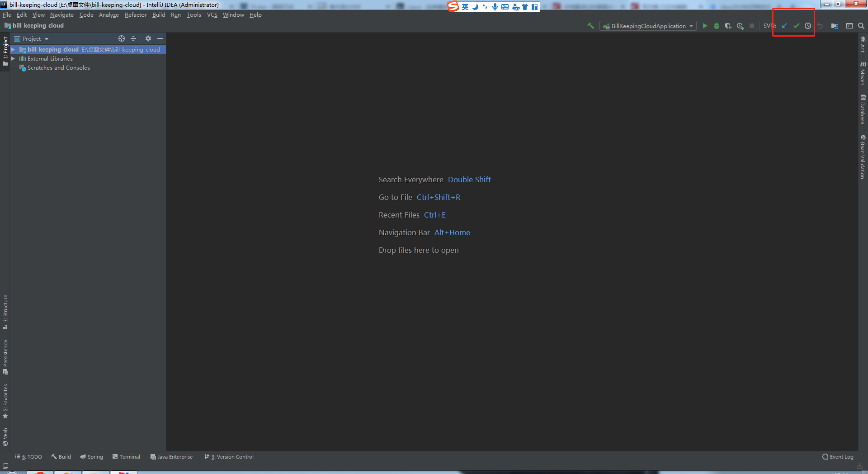The height and width of the screenshot is (474, 868).
Task: Click the Run with Profiler icon
Action: (740, 26)
